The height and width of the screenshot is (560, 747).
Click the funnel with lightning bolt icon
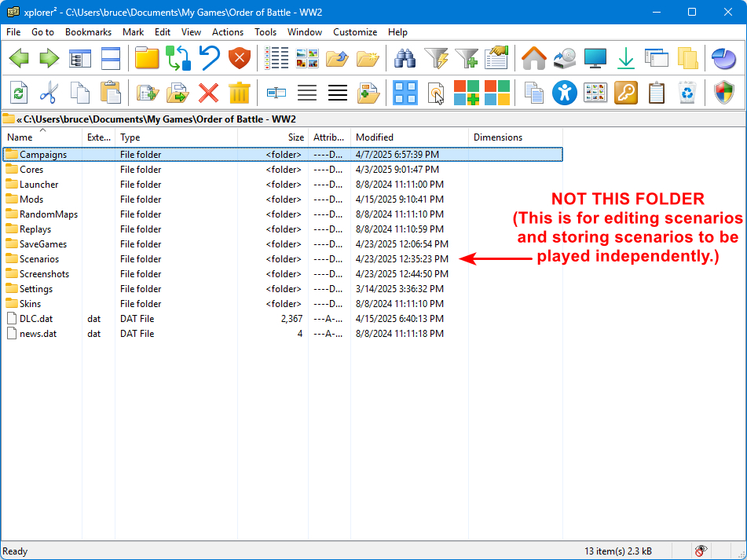click(x=436, y=59)
